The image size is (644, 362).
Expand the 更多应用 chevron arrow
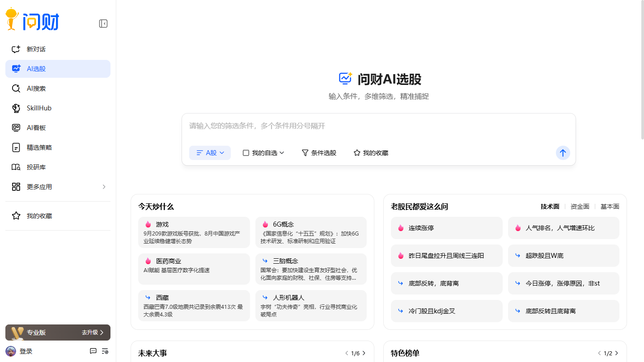(104, 187)
